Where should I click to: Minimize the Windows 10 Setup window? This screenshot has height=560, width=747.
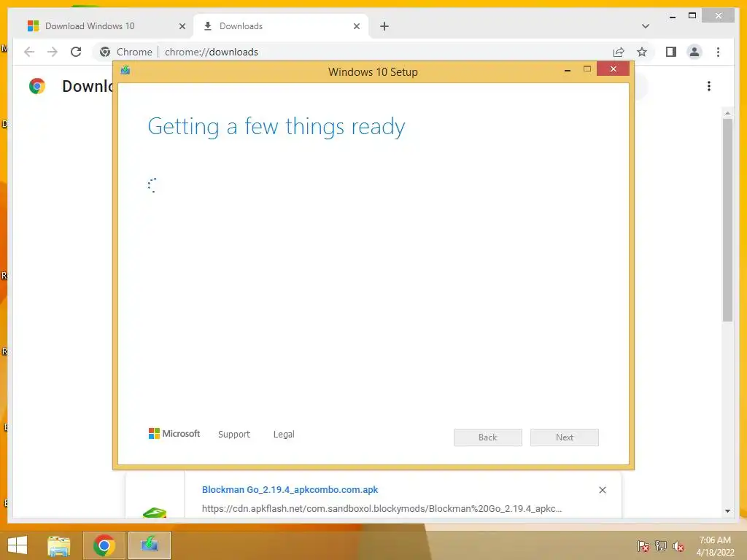[568, 70]
